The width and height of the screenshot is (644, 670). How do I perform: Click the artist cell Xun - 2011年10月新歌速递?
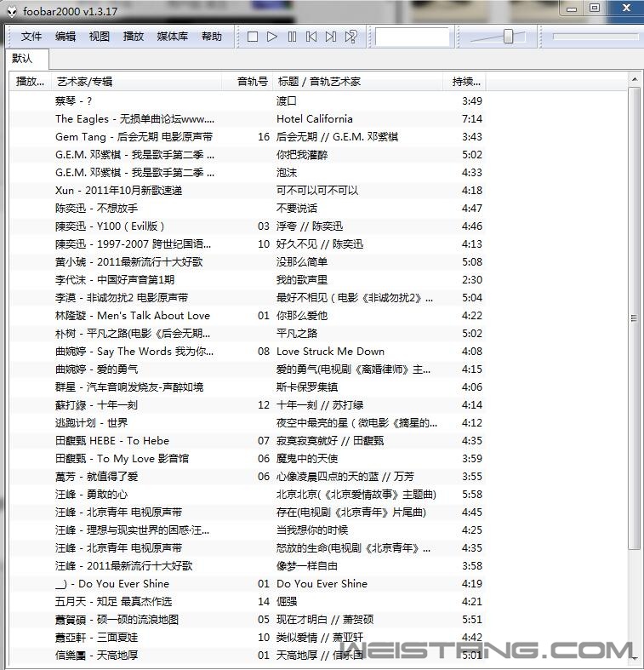click(119, 191)
